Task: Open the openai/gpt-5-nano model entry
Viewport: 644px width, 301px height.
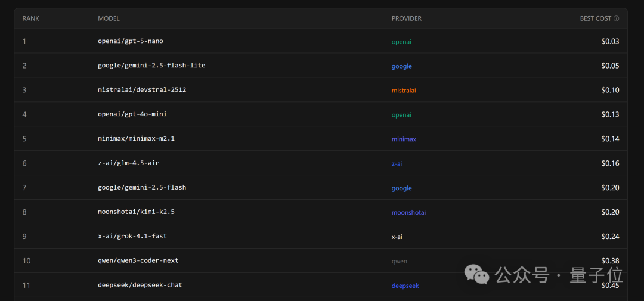Action: [x=130, y=41]
